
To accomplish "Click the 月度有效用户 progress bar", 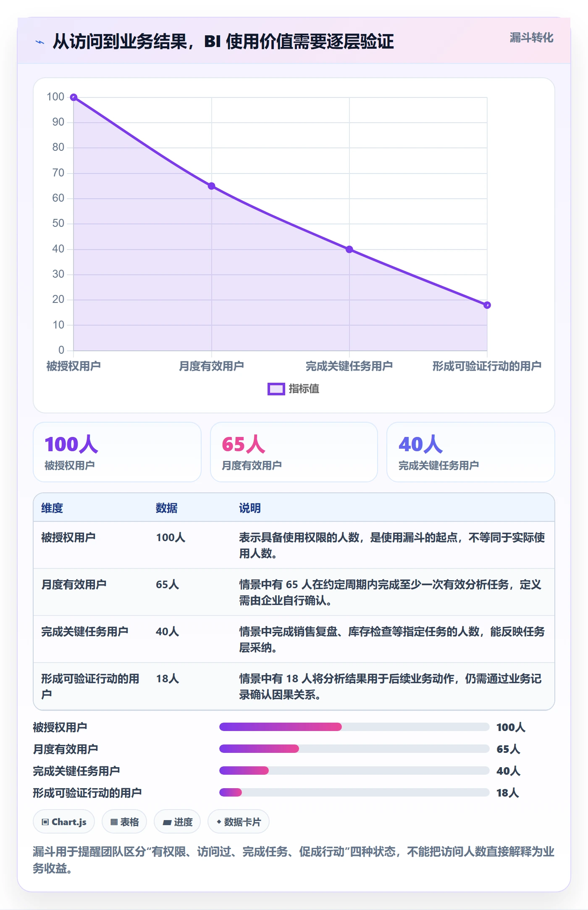I will click(354, 749).
